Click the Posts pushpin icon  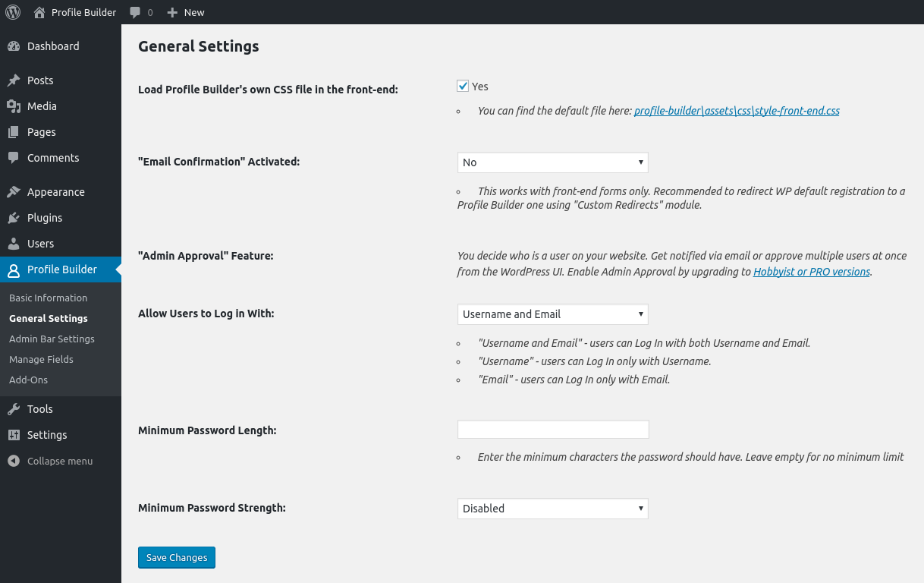[x=14, y=80]
